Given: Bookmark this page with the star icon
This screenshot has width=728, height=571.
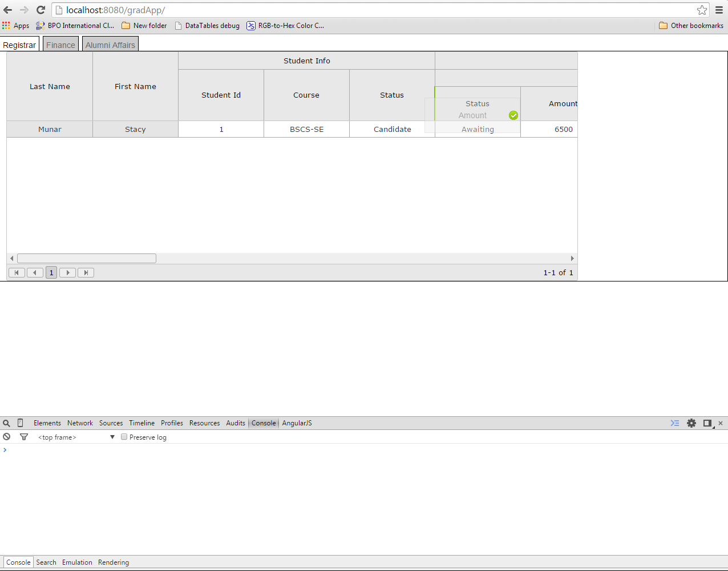Looking at the screenshot, I should coord(702,10).
